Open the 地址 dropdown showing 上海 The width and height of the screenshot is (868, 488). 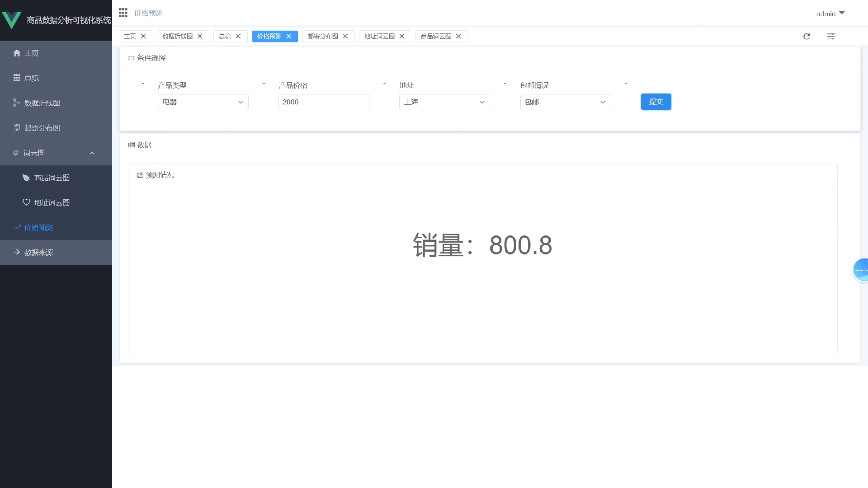(444, 102)
